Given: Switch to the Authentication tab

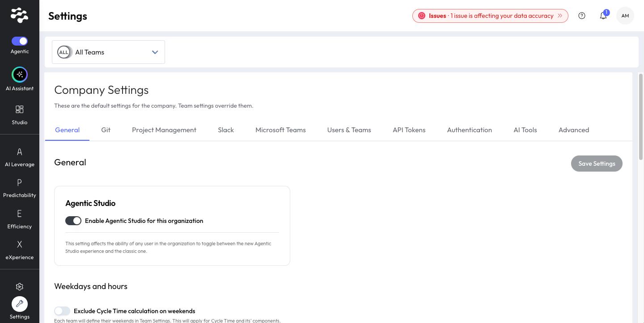Looking at the screenshot, I should [x=470, y=130].
